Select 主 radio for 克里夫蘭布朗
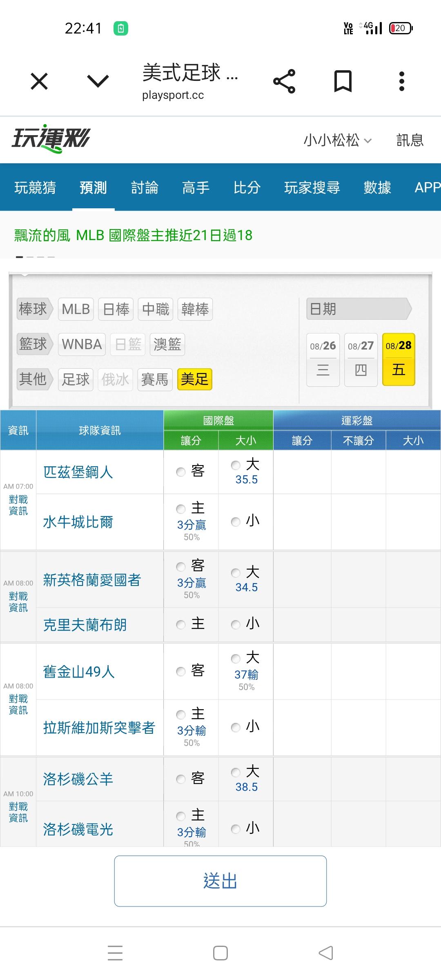441x980 pixels. (x=181, y=624)
